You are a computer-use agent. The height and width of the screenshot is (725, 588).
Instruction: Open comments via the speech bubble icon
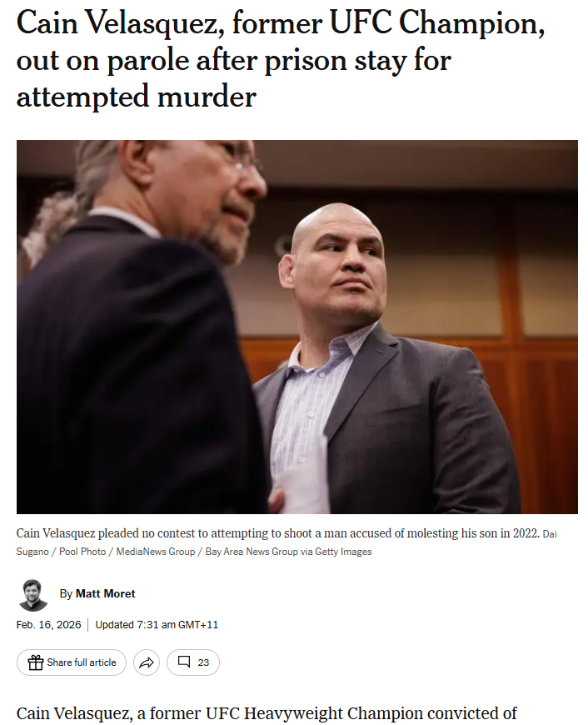(184, 662)
